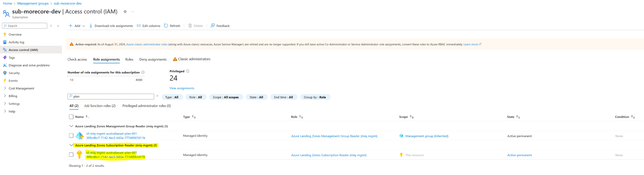Click View assignments link

pyautogui.click(x=182, y=88)
